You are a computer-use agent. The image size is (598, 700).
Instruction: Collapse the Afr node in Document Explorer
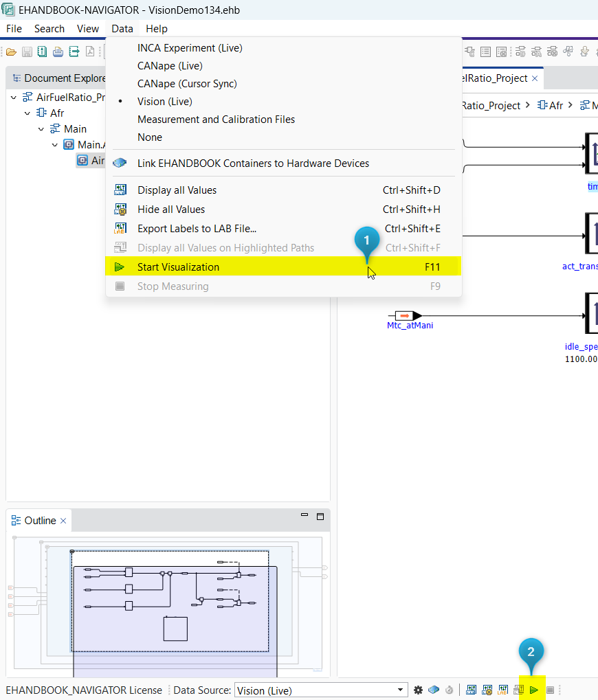click(28, 113)
